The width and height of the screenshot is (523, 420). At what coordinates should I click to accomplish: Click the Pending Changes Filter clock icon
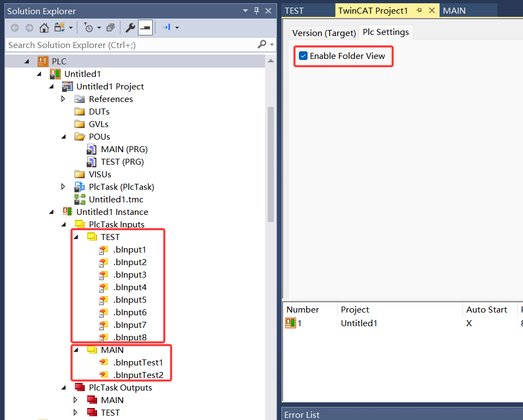click(x=88, y=27)
